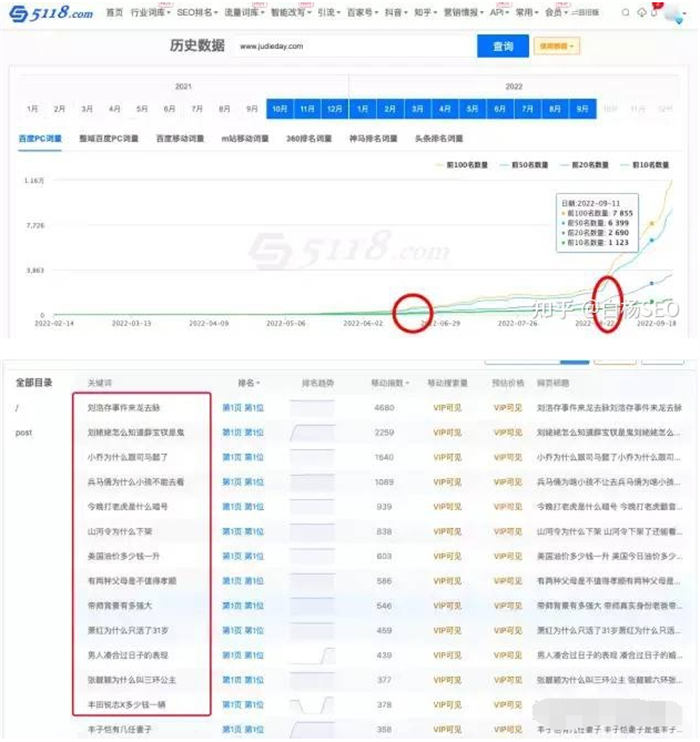Switch to the 360排名词量 tab
700x742 pixels.
309,139
